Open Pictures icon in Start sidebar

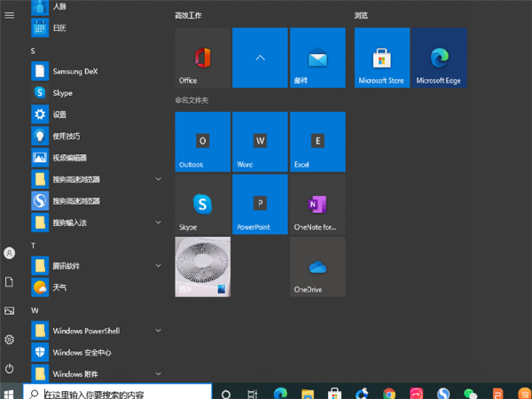pyautogui.click(x=10, y=311)
